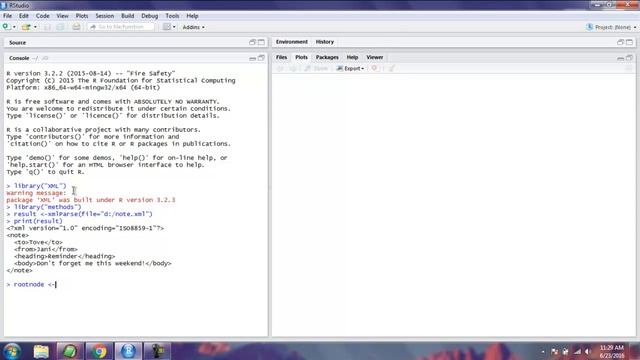Open the Addins dropdown
Viewport: 640px width, 360px height.
coord(193,27)
